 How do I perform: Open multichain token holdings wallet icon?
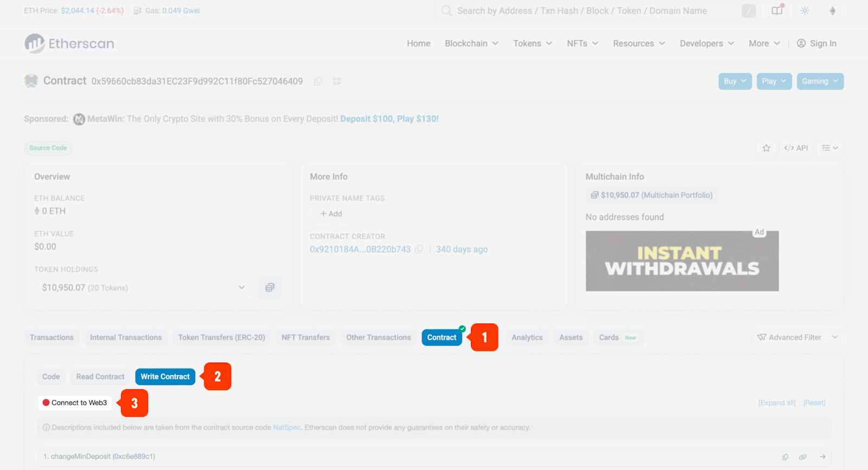click(x=270, y=288)
